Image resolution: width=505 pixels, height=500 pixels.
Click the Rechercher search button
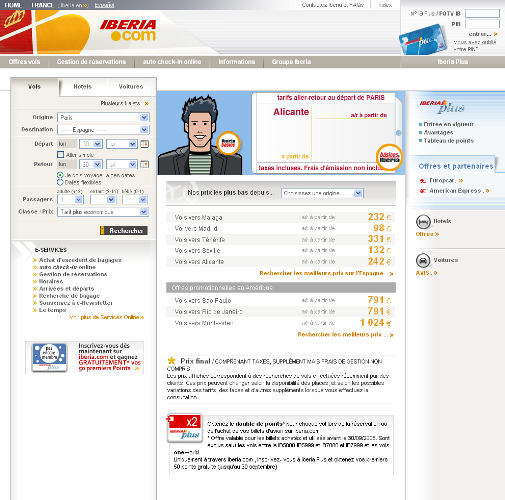[124, 231]
